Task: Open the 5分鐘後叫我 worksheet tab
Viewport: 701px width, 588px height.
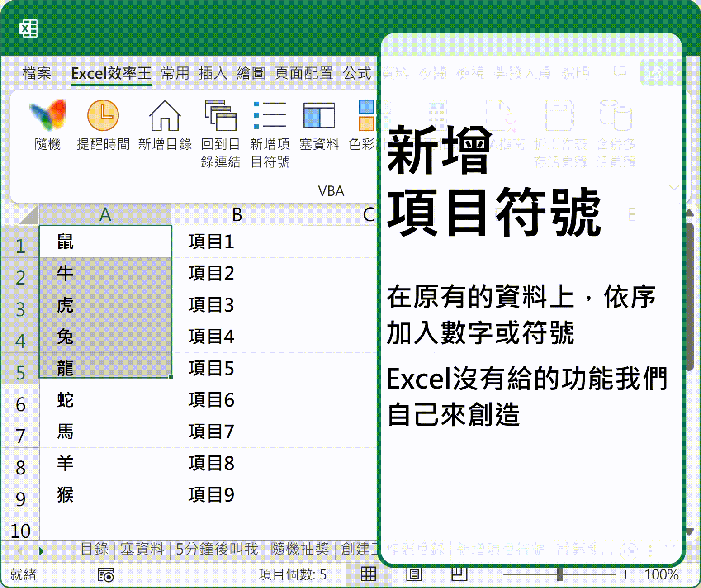Action: 217,550
